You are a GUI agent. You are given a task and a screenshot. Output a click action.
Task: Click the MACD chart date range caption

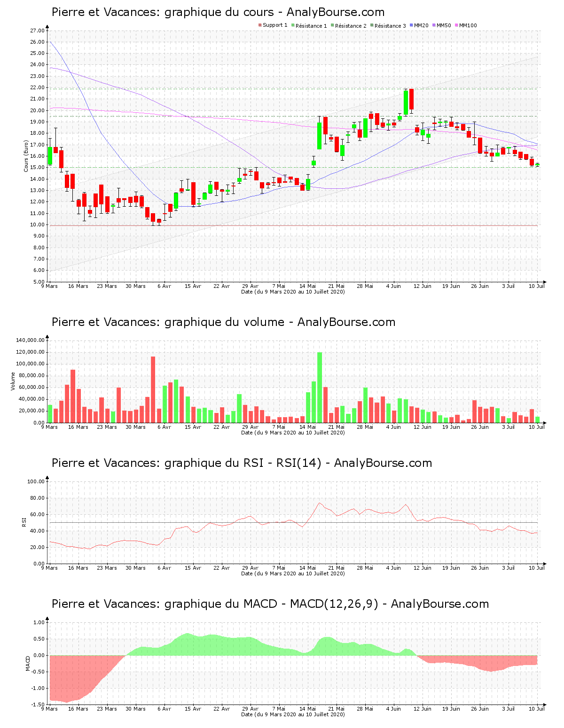point(293,714)
